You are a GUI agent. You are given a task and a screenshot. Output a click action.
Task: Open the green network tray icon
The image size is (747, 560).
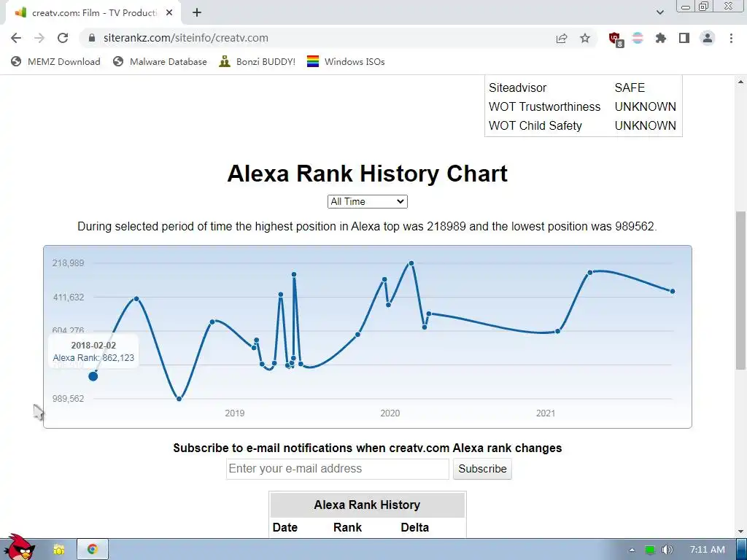pyautogui.click(x=650, y=550)
